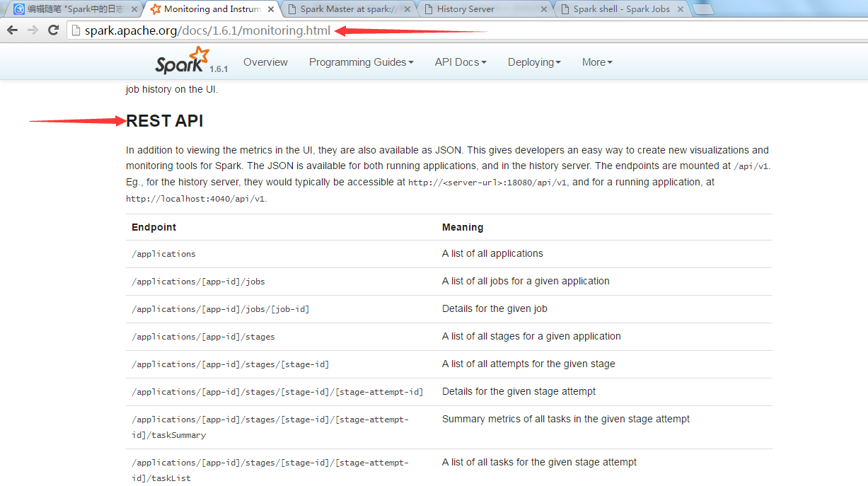The width and height of the screenshot is (868, 486).
Task: Click the Meaning column header
Action: (463, 227)
